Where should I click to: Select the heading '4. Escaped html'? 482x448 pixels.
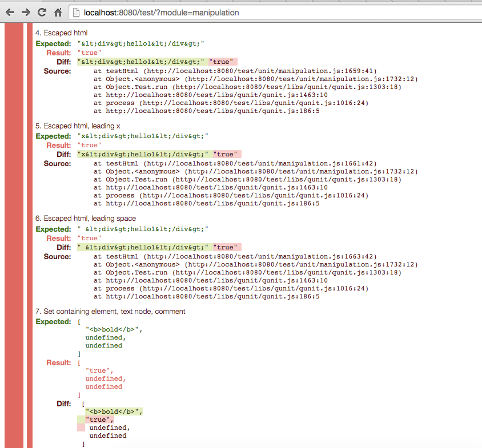pos(62,33)
